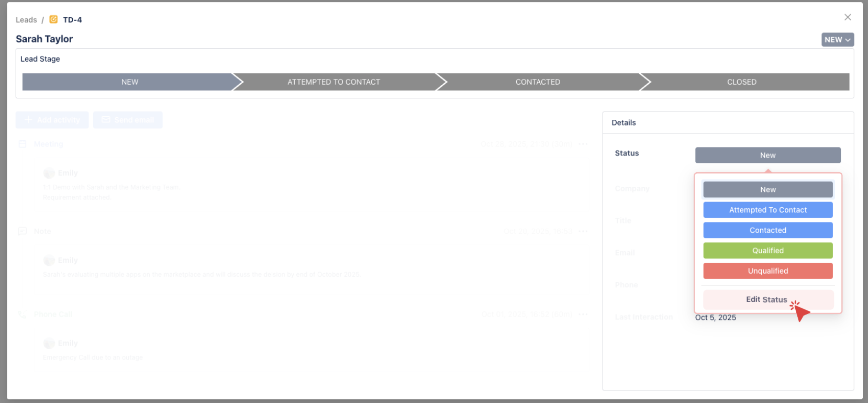Click the Phone Call activity icon
Screen dimensions: 868x403
(23, 315)
